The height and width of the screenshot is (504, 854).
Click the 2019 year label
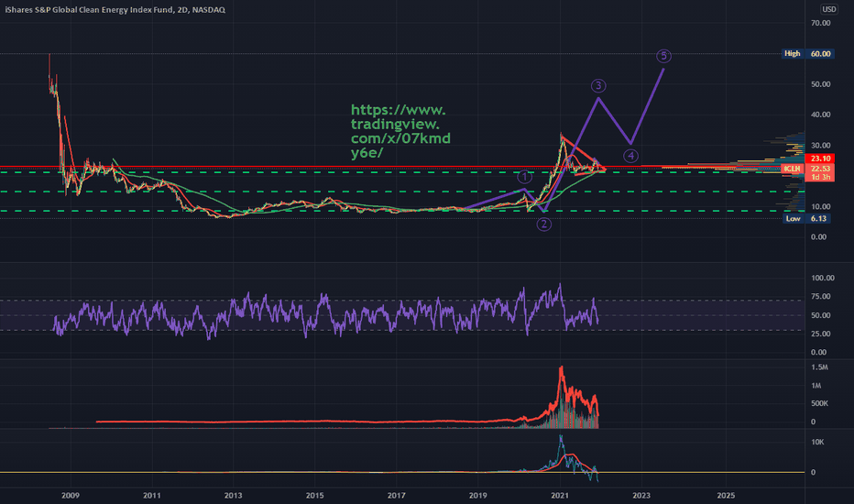tap(477, 495)
